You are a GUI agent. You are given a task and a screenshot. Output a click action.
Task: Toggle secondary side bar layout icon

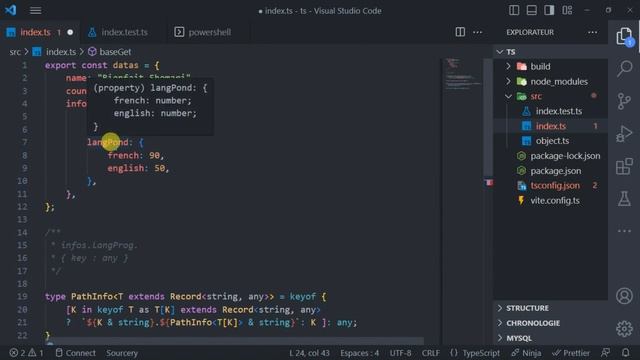coord(549,10)
